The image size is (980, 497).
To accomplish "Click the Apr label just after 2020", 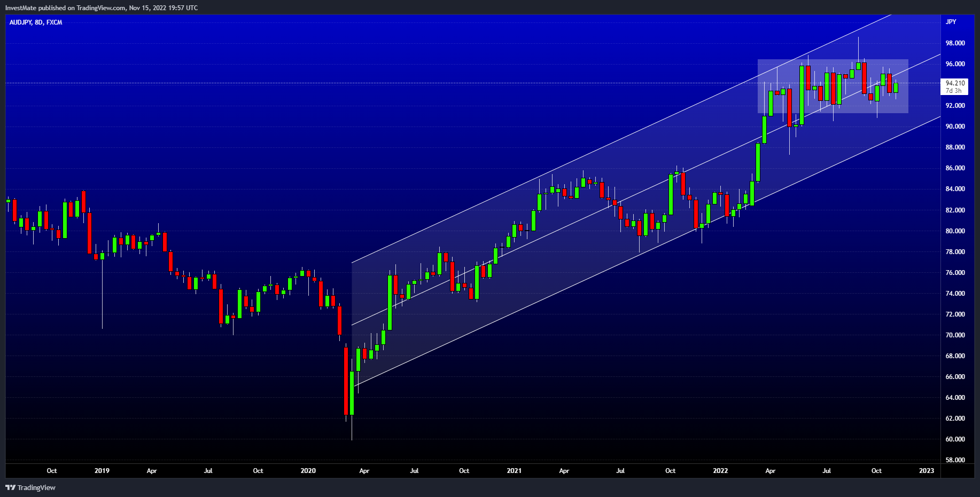I will [x=364, y=471].
